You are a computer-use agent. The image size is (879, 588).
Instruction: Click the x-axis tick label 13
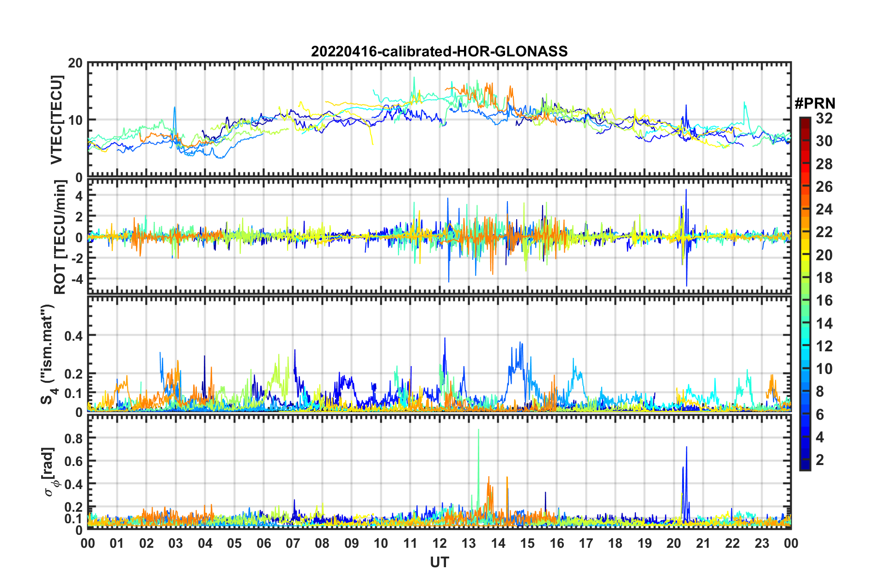click(469, 543)
